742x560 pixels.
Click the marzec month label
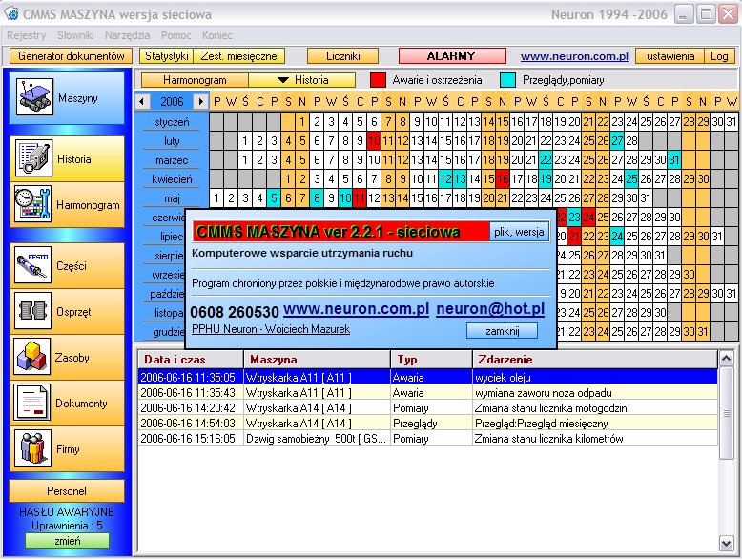[x=172, y=160]
